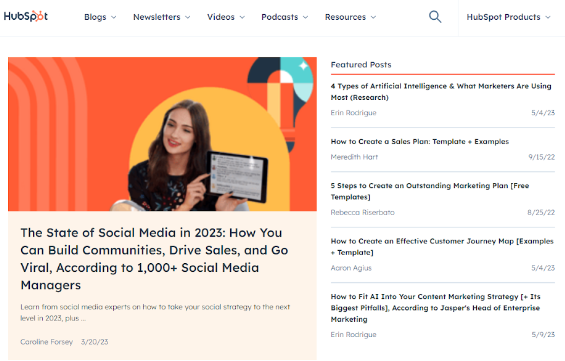Open How to Create a Sales Plan post
Screen dimensions: 565x361
pos(420,142)
